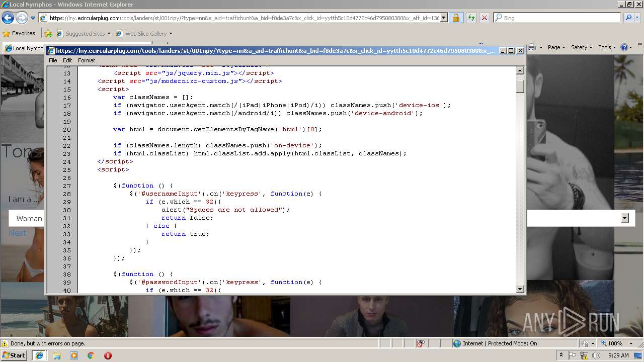
Task: Expand the address bar history dropdown
Action: (x=443, y=18)
